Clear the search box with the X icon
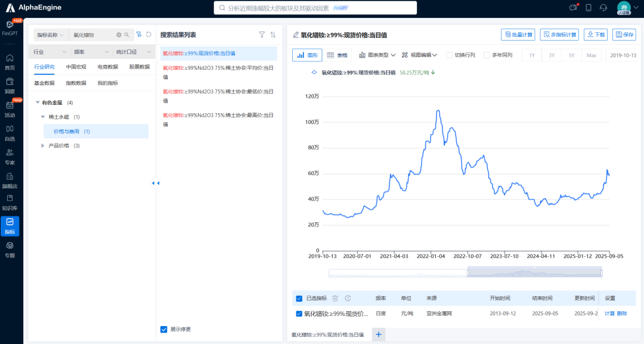Screen dimensions: 644x344 coord(119,35)
